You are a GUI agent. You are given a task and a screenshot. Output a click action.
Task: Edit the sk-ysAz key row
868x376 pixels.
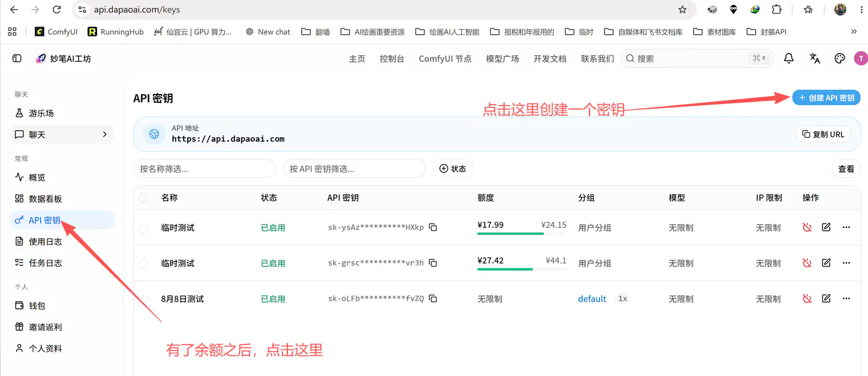pos(826,227)
